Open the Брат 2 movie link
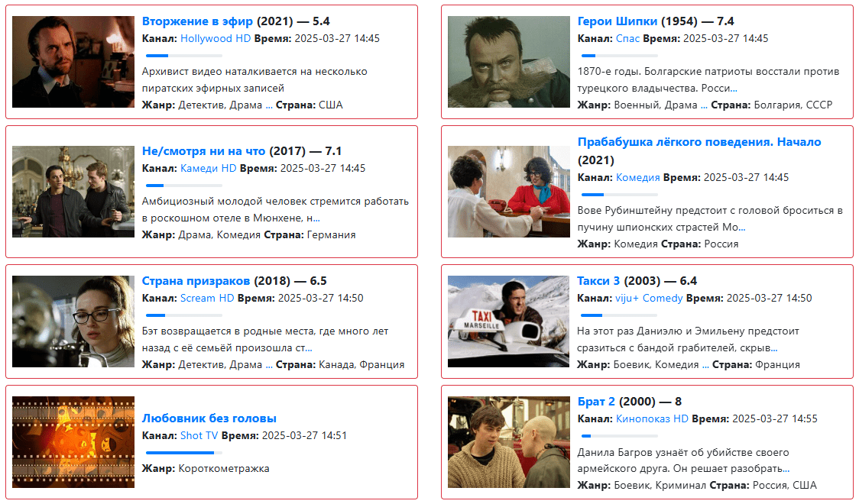 click(x=596, y=401)
